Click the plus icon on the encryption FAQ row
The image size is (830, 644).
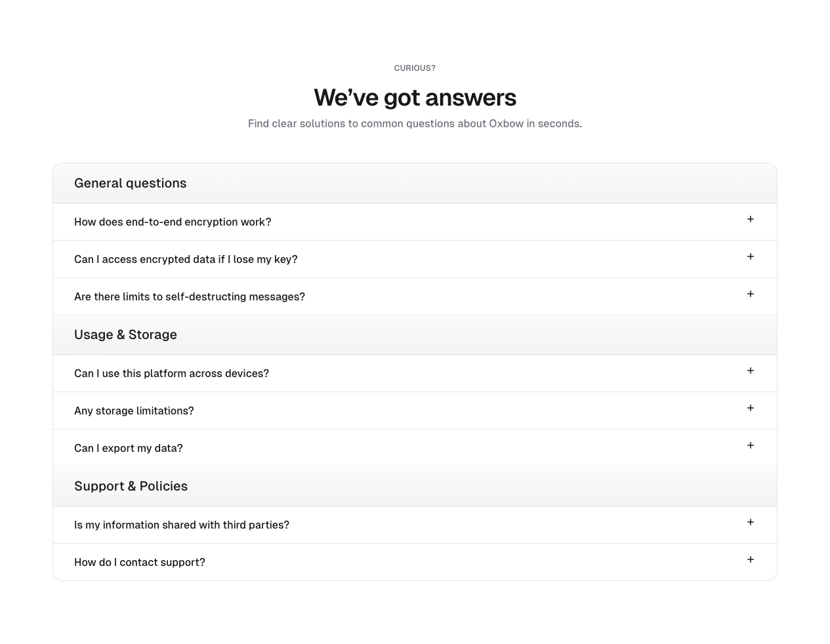[750, 219]
